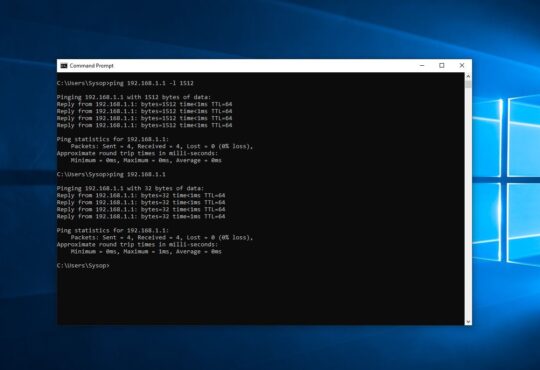Click the 'ping 192.168.1.1 -l 1512' command line
The height and width of the screenshot is (370, 540).
125,83
